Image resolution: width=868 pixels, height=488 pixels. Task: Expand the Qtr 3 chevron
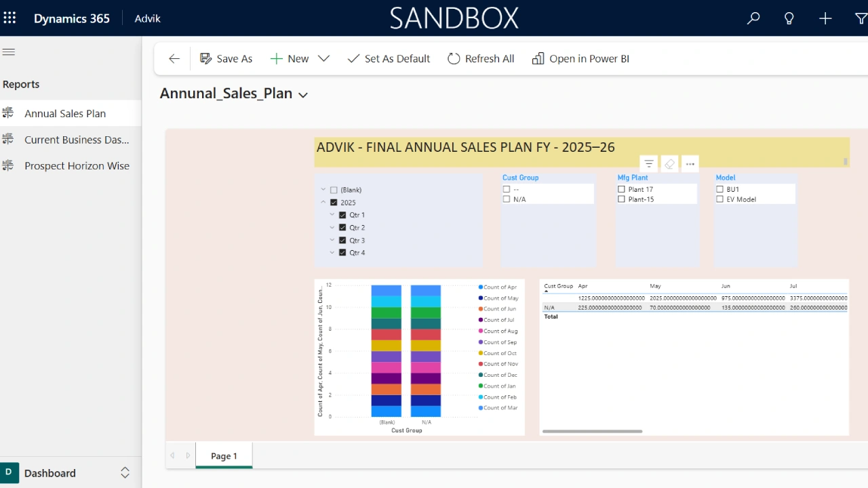332,240
